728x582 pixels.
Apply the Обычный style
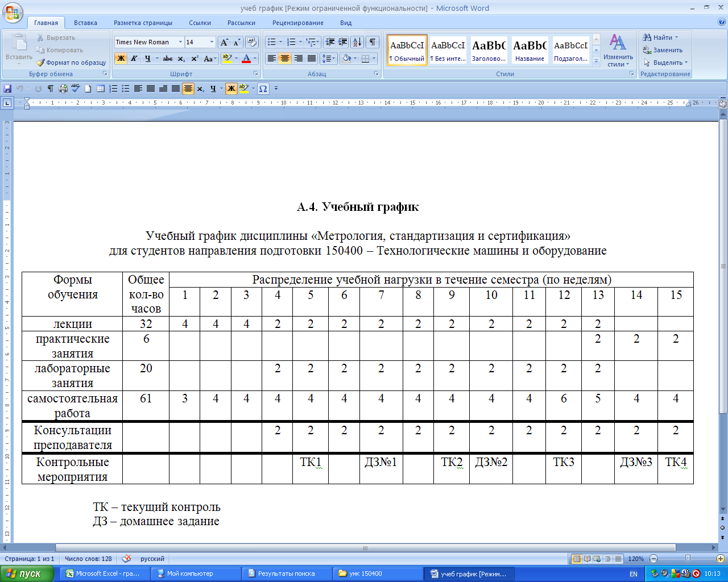click(407, 50)
